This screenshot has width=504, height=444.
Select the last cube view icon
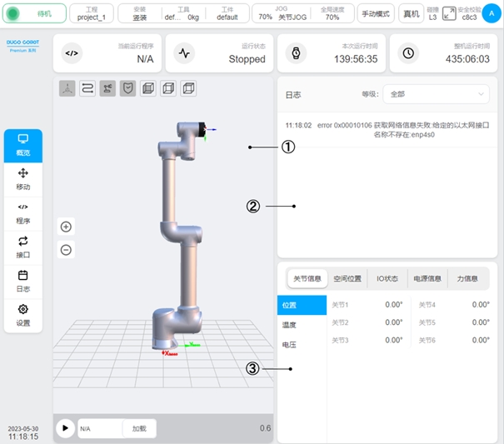(x=188, y=88)
